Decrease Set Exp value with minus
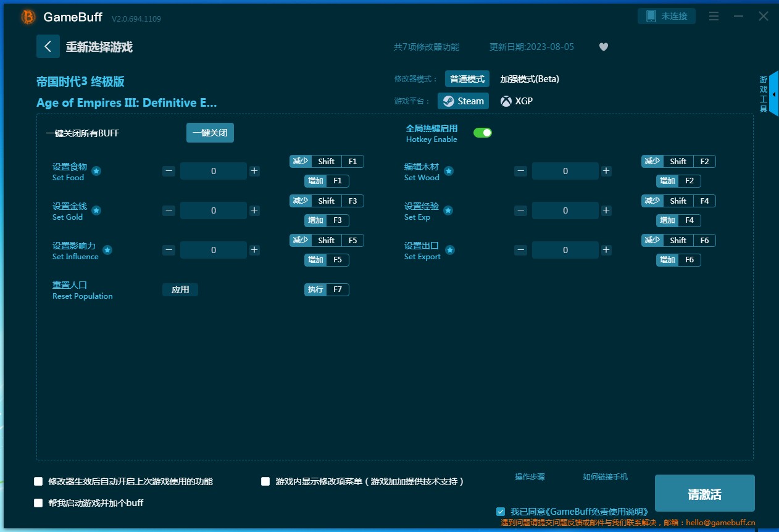 [520, 210]
